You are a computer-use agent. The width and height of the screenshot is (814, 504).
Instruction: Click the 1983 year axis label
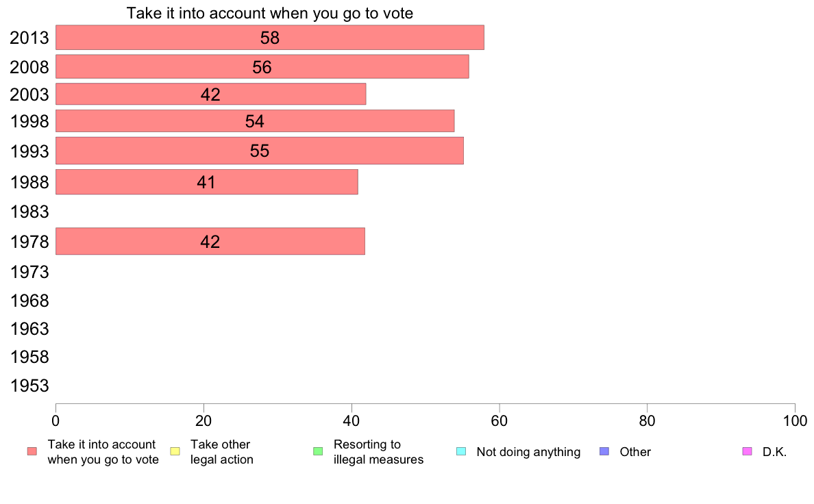tap(29, 212)
